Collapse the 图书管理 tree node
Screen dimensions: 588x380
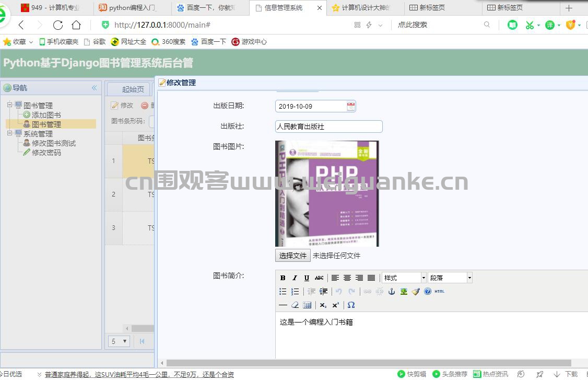coord(10,105)
